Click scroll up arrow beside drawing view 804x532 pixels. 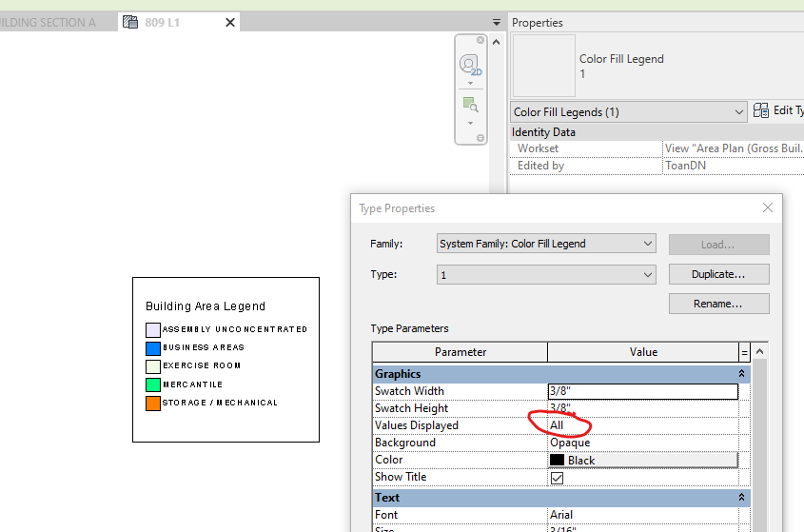pos(496,42)
